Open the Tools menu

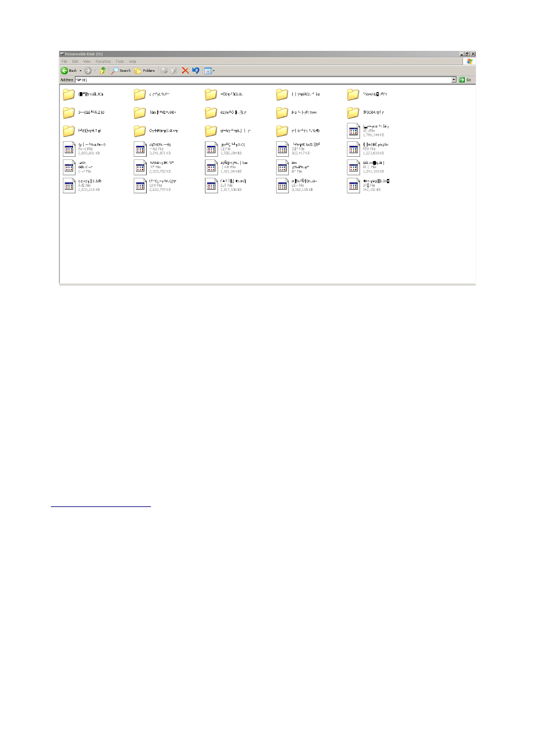[120, 62]
